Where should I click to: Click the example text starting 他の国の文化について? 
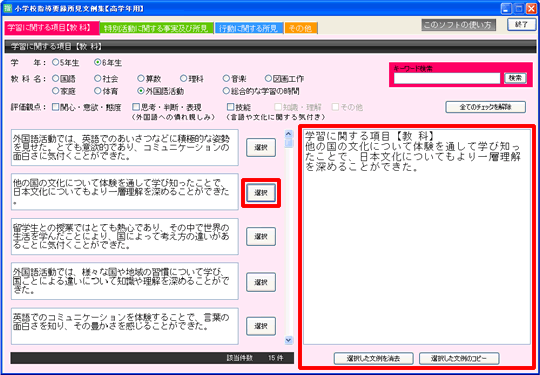tap(125, 192)
